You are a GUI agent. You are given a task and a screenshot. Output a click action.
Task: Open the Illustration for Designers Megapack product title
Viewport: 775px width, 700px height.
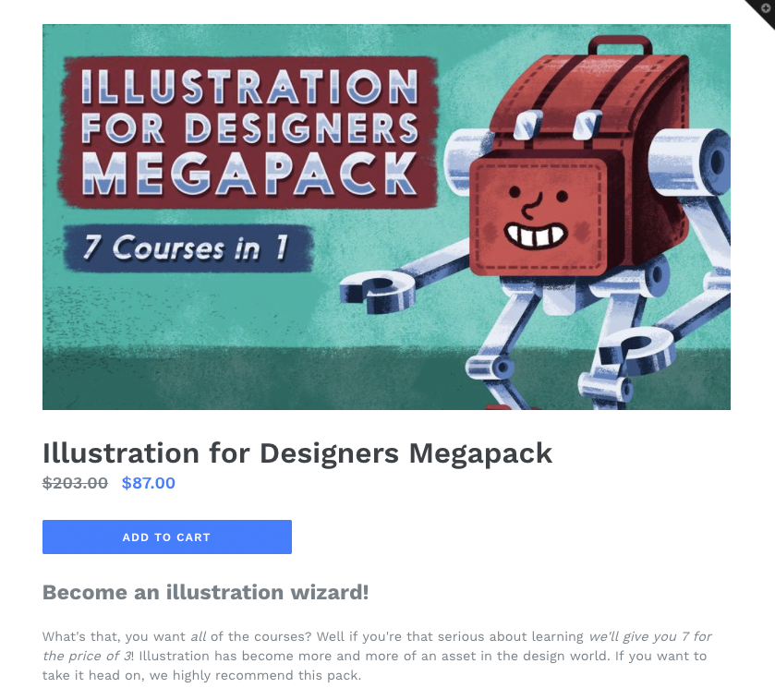[x=297, y=453]
